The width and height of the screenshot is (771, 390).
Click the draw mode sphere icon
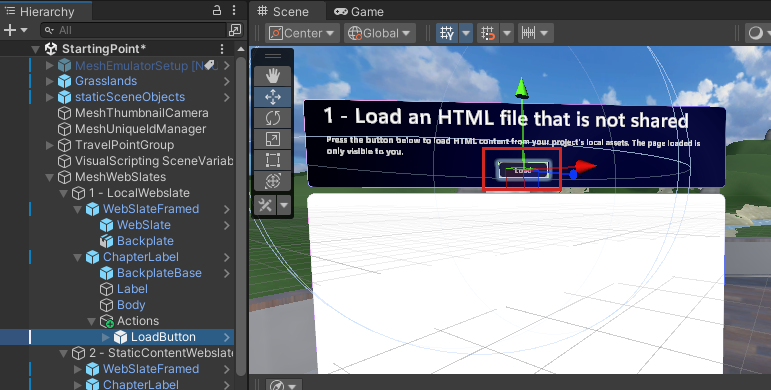(x=756, y=33)
